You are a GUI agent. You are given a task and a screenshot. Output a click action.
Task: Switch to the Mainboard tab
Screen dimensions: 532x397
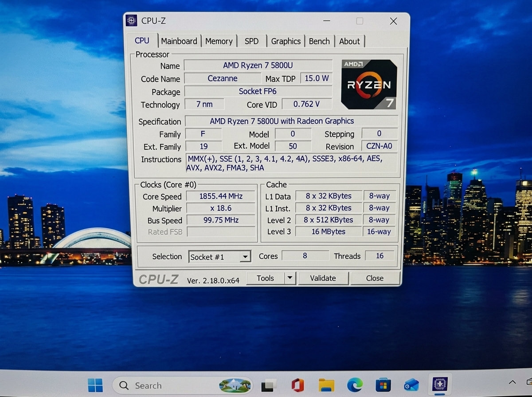coord(179,41)
